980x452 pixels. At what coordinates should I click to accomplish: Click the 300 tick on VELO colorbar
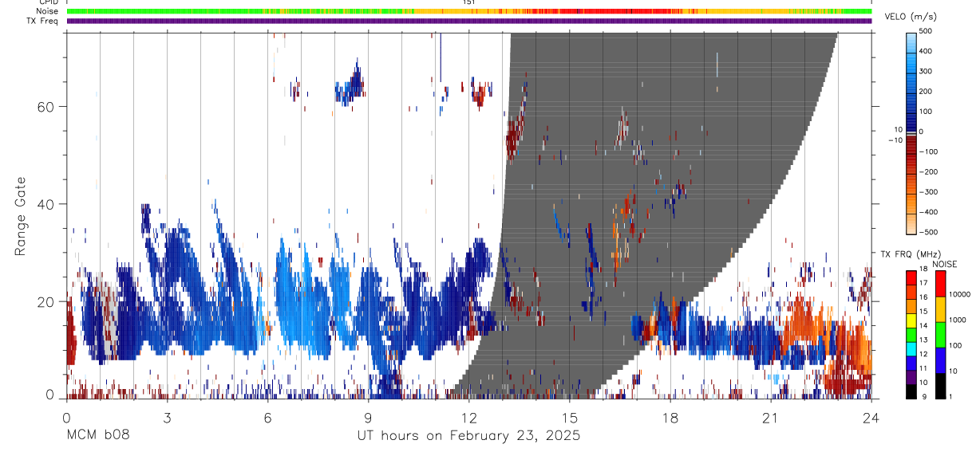[x=927, y=71]
